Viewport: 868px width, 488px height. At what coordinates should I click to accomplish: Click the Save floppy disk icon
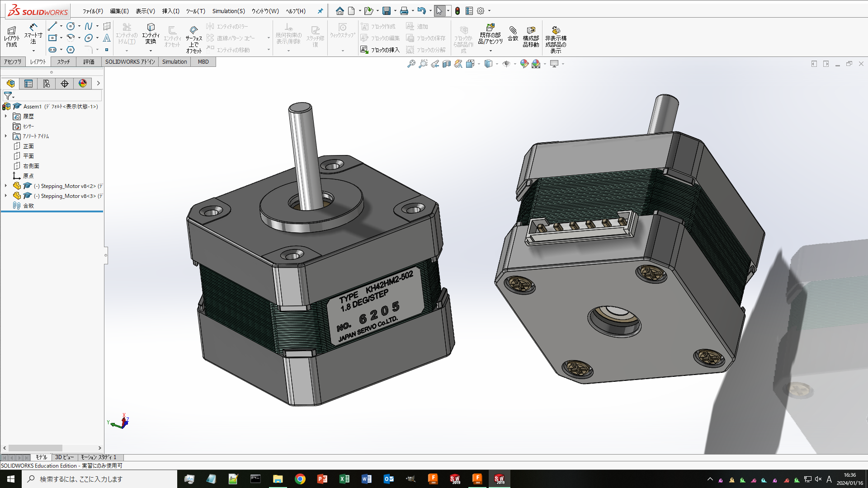pos(387,11)
